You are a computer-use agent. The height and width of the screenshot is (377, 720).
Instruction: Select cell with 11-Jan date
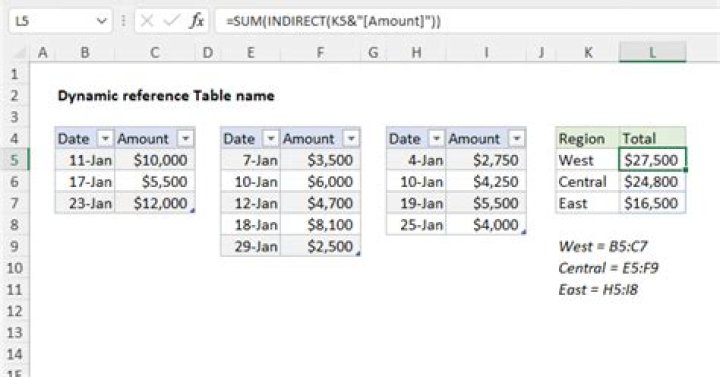pos(85,160)
